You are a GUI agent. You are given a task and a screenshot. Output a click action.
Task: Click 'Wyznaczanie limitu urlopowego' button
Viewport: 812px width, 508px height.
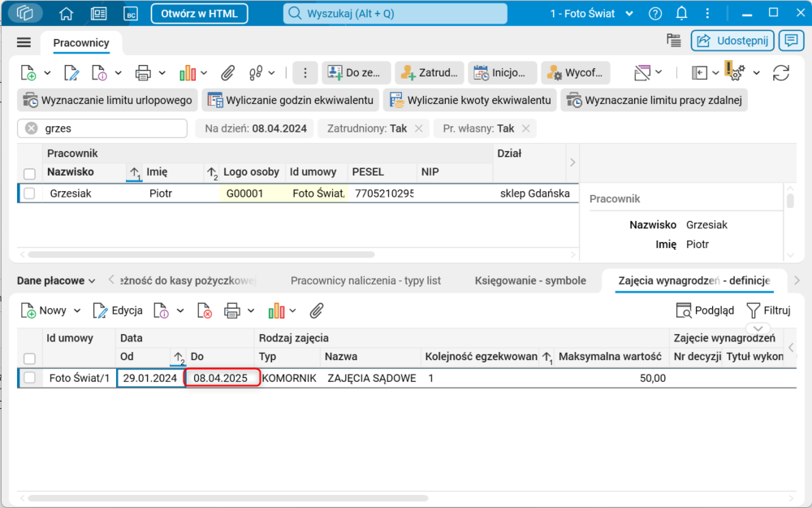[x=108, y=101]
